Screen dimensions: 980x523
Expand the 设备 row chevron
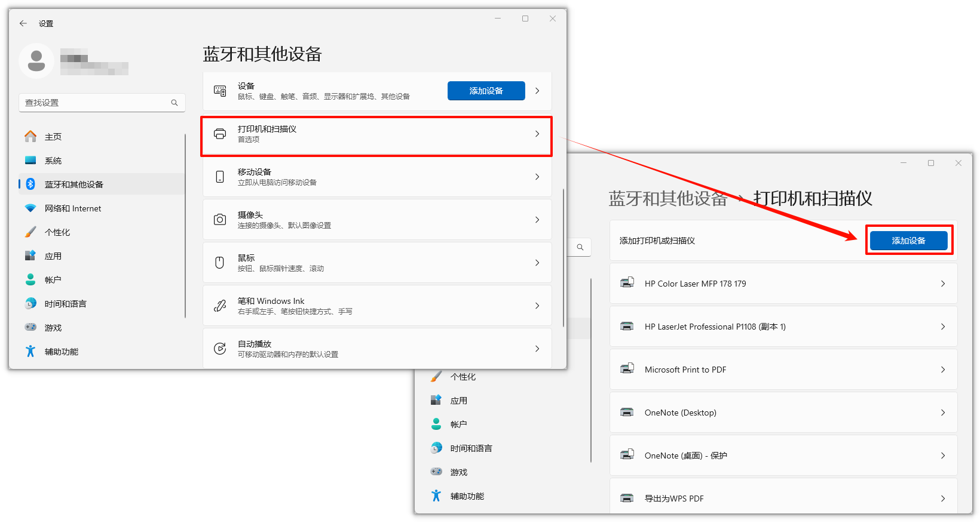click(x=537, y=91)
